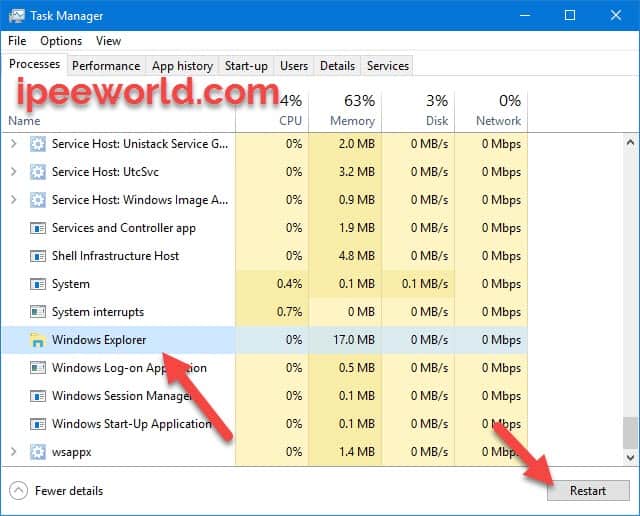
Task: Switch to the Users tab
Action: click(x=294, y=66)
